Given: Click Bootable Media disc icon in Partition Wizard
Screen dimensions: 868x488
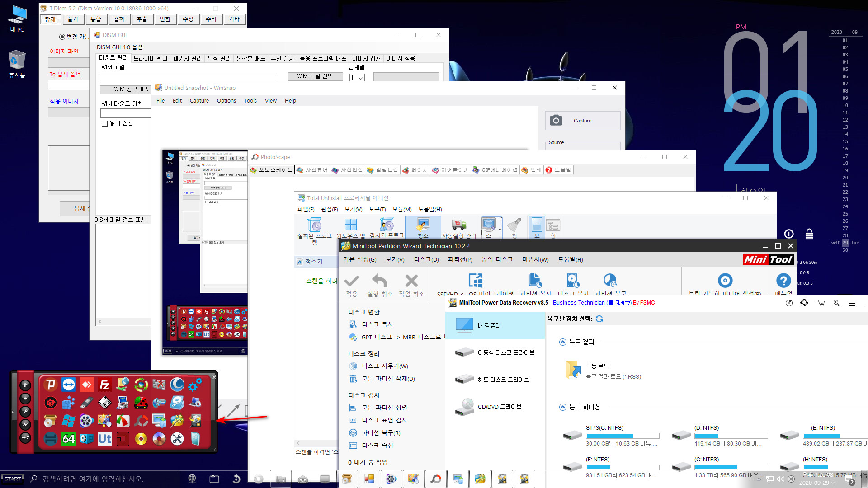Looking at the screenshot, I should [x=725, y=280].
